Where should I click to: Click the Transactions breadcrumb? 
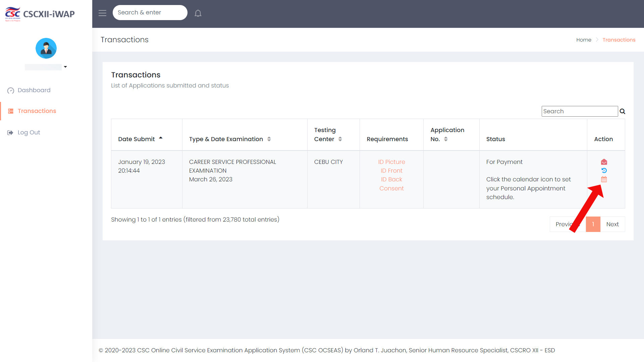click(x=619, y=40)
